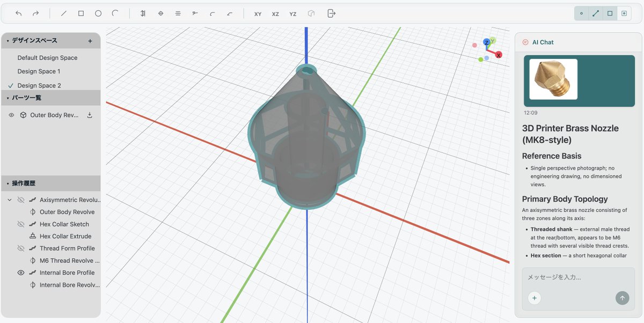This screenshot has height=323, width=644.
Task: Select the chamfer tool icon
Action: [x=230, y=13]
